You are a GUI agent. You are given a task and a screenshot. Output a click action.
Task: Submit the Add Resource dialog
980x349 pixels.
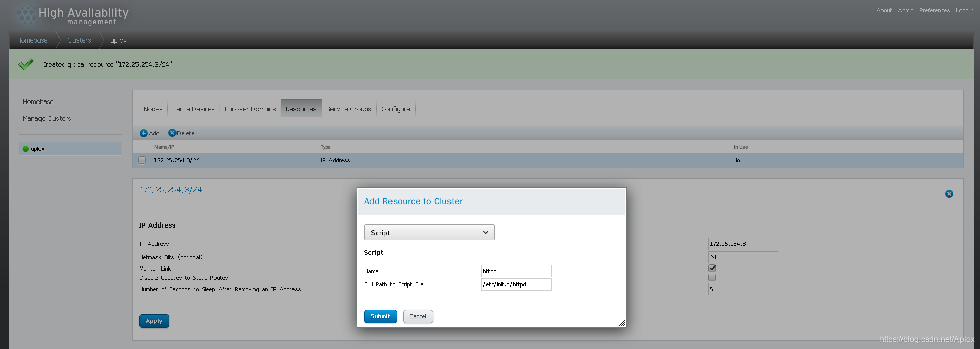point(381,316)
